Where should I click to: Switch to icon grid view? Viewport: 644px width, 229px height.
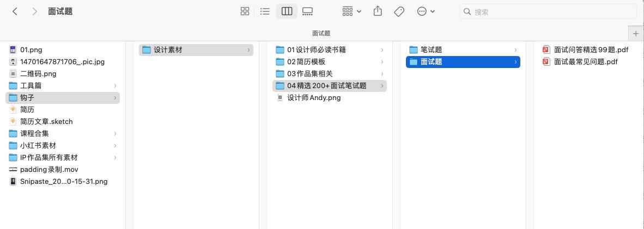point(245,11)
